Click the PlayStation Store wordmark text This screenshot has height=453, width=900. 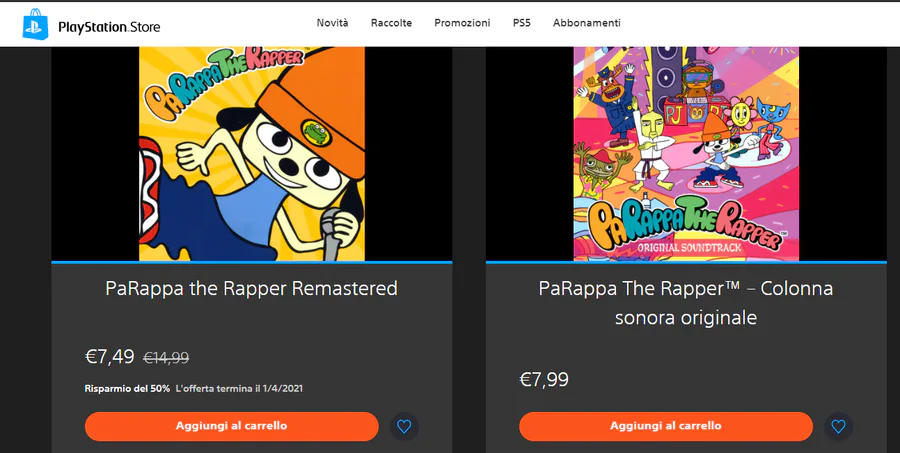109,26
